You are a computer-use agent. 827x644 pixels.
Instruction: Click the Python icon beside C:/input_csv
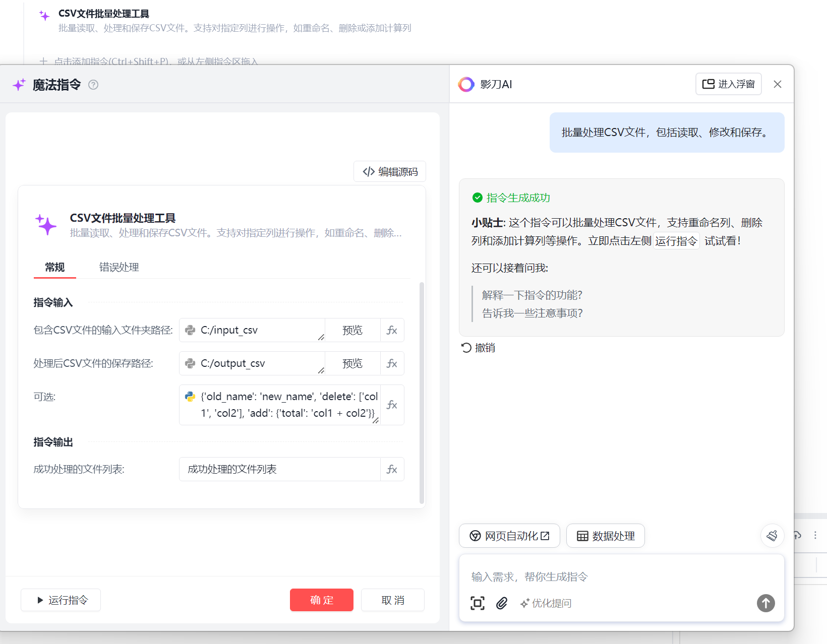190,330
